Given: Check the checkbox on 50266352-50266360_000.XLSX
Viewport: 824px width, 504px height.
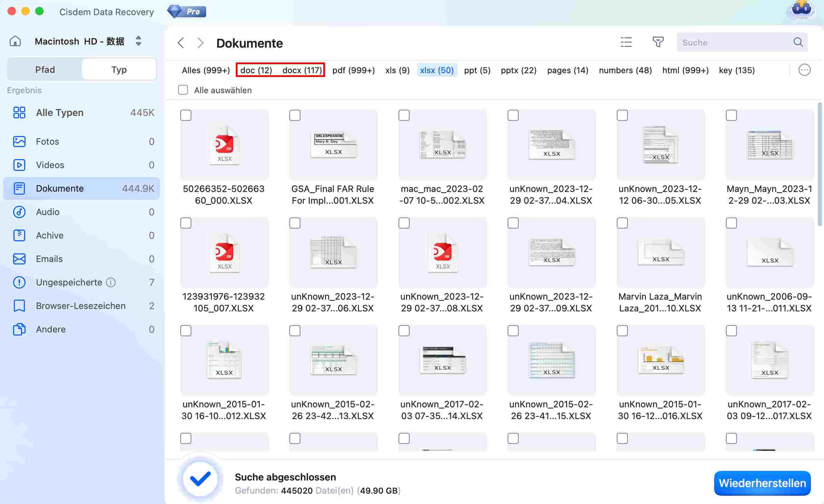Looking at the screenshot, I should tap(186, 115).
